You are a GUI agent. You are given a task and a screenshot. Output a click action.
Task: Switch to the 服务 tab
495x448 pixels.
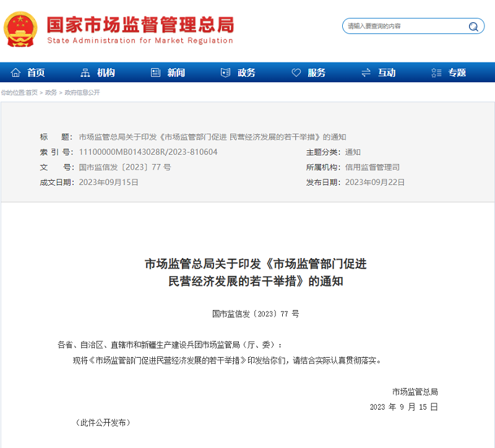point(316,72)
